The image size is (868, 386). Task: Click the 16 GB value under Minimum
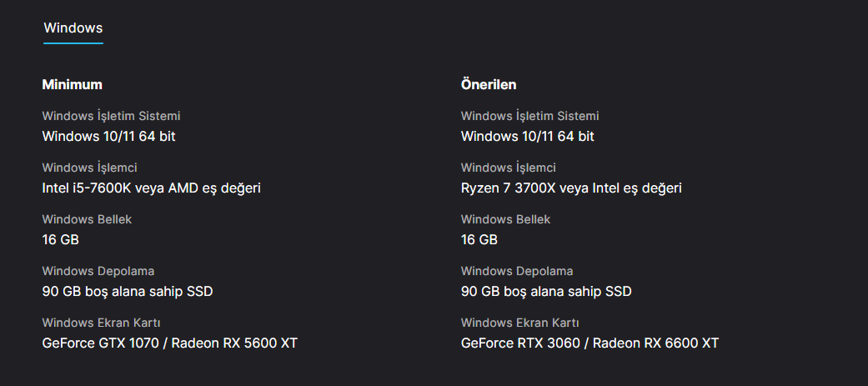click(60, 239)
